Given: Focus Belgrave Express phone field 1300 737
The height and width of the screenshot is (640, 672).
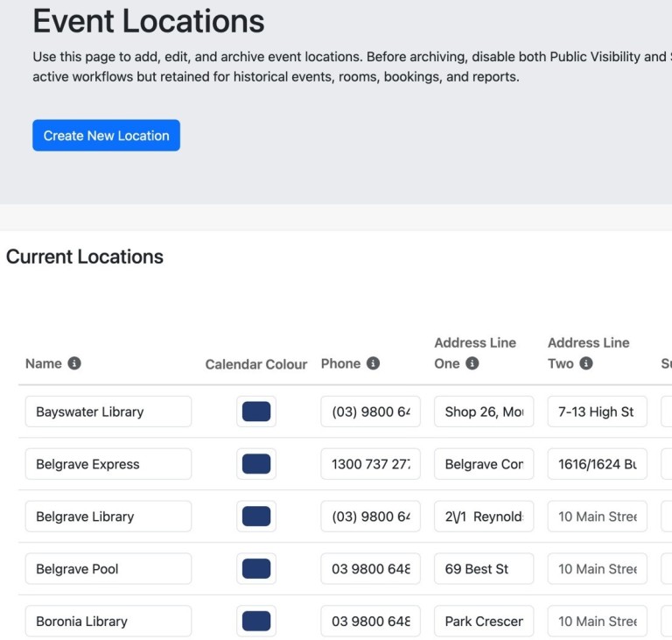Looking at the screenshot, I should [371, 464].
